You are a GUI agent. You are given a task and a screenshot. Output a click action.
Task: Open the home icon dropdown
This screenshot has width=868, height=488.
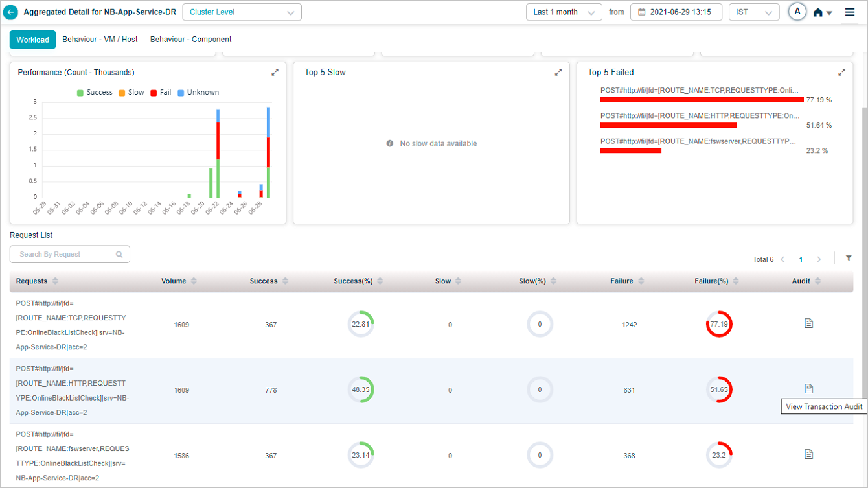[x=822, y=13]
